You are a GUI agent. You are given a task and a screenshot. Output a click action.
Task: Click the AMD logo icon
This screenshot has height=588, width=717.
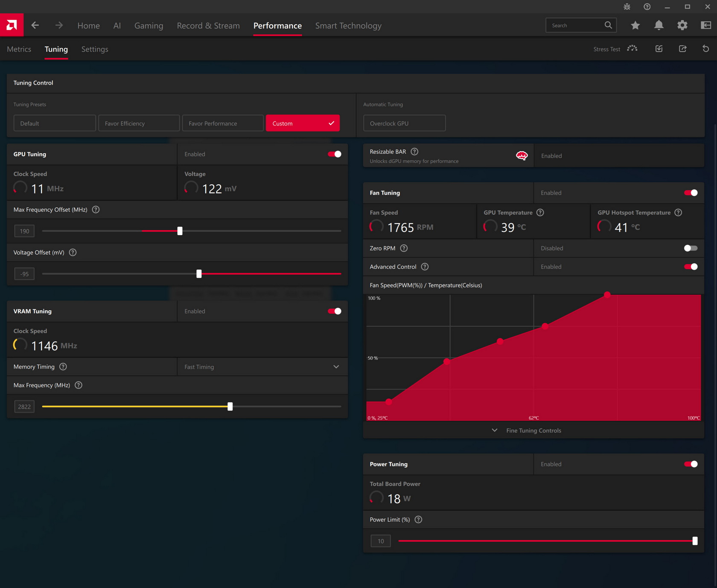pos(12,25)
